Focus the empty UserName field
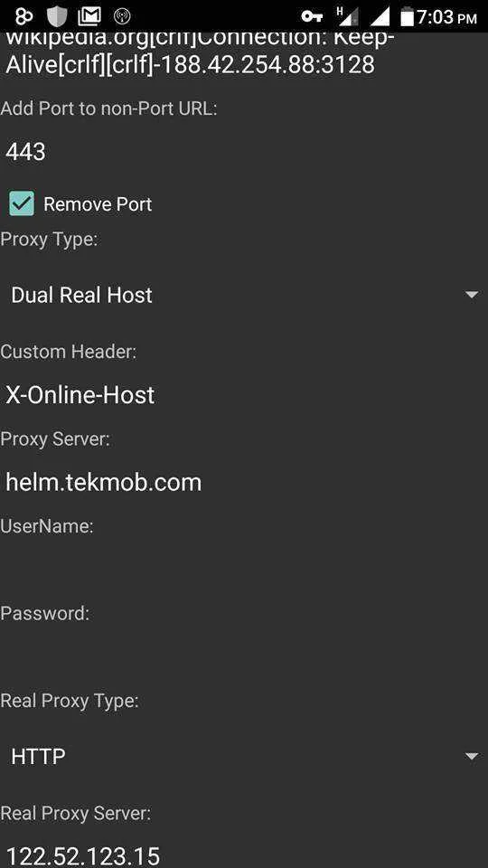Viewport: 488px width, 868px height. pos(244,571)
